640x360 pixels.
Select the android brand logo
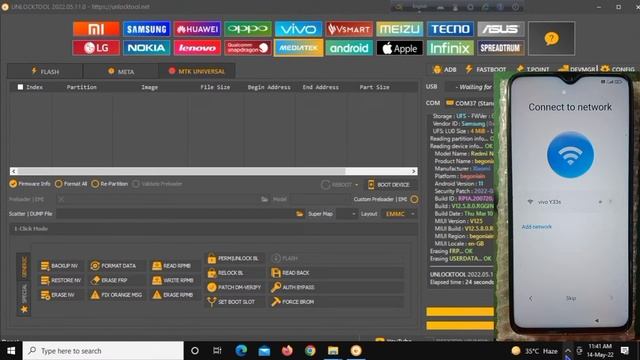[349, 48]
